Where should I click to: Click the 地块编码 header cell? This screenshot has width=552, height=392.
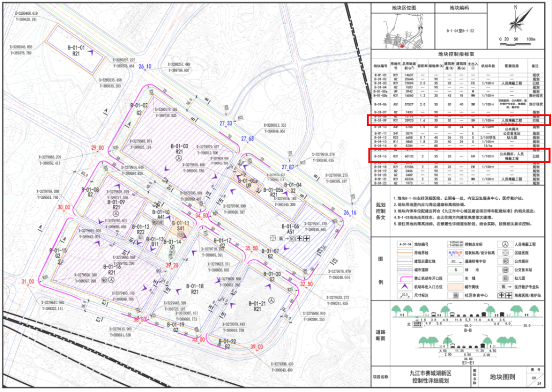[459, 8]
